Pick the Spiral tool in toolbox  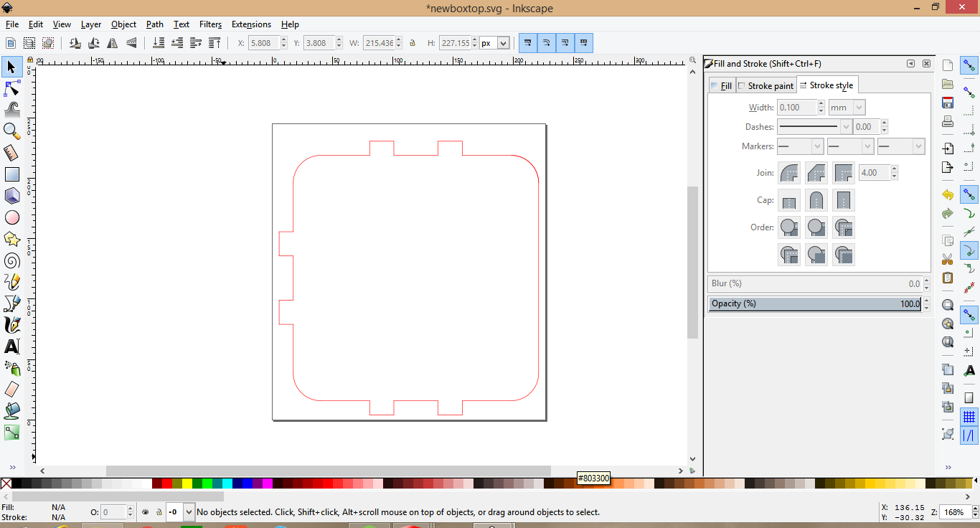point(11,260)
